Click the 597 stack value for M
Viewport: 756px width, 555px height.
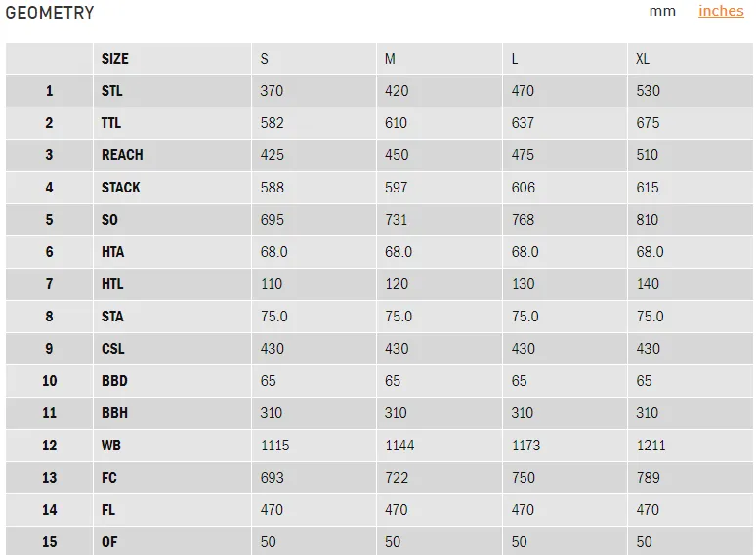coord(396,187)
